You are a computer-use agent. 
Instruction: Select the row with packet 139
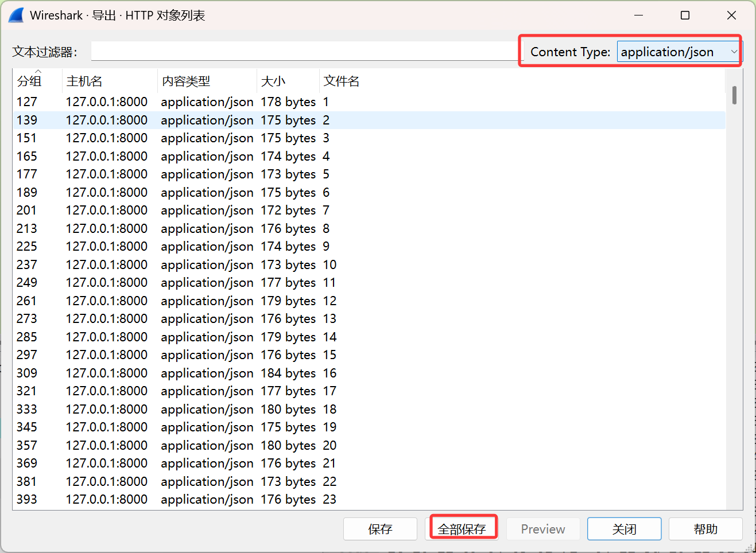tap(369, 120)
